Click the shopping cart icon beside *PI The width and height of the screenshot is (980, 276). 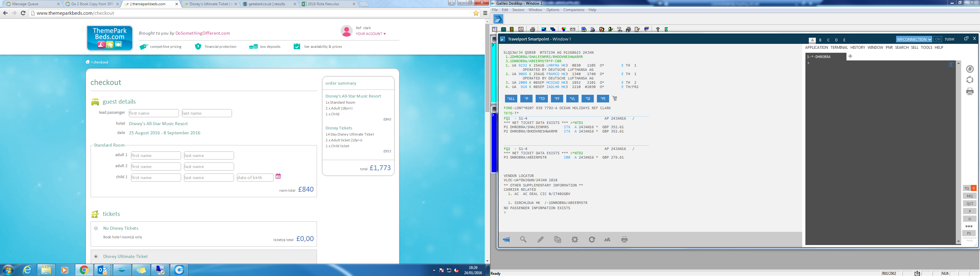pos(615,98)
